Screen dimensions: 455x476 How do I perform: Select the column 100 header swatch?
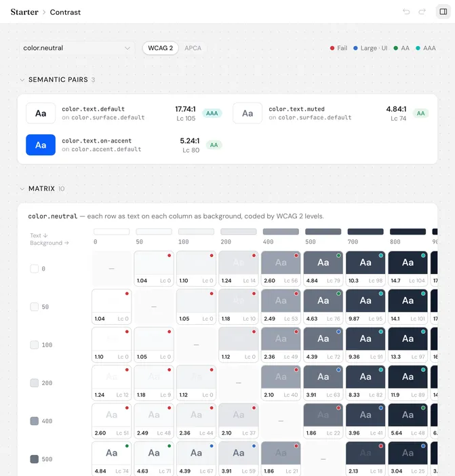point(196,232)
